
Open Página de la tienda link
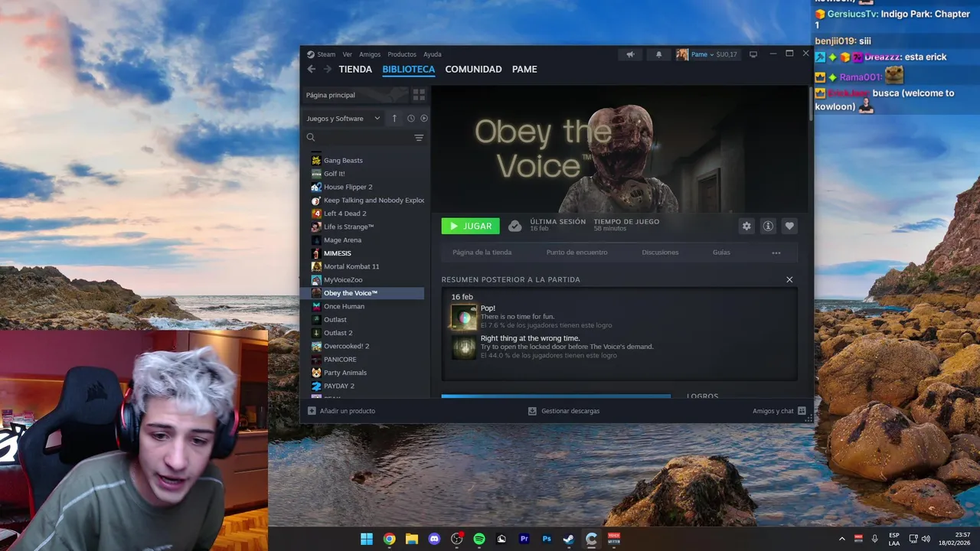coord(482,253)
